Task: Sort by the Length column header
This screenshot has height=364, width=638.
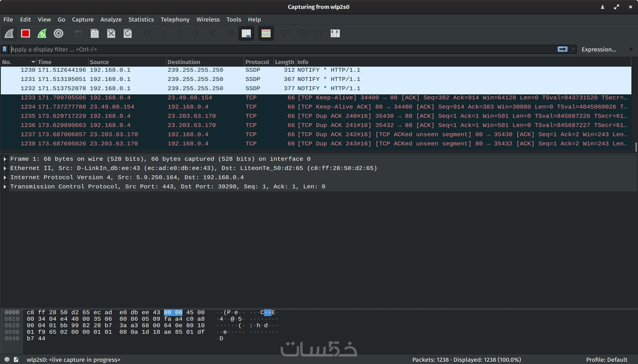Action: click(x=284, y=62)
